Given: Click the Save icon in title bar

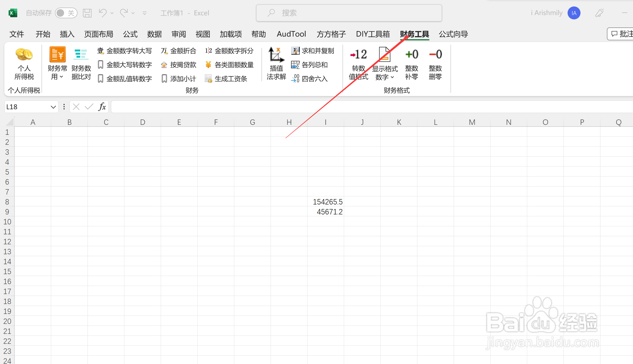Looking at the screenshot, I should click(x=87, y=13).
